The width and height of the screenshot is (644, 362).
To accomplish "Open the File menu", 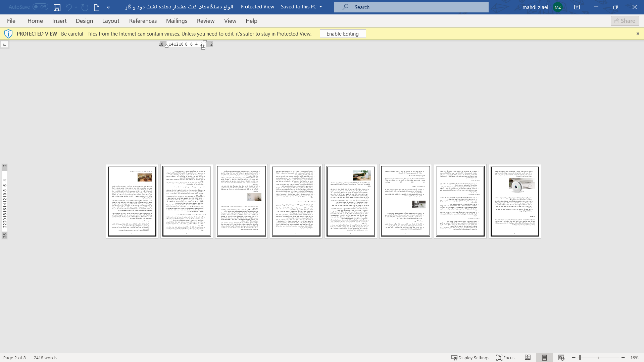I will coord(11,21).
